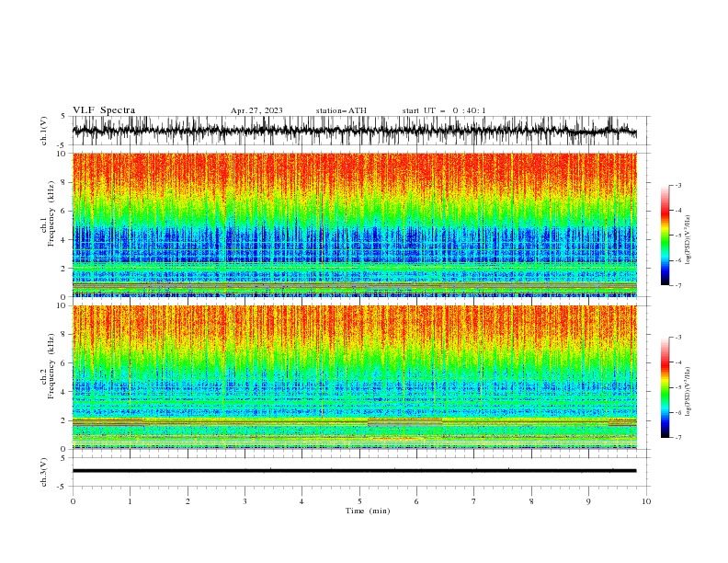728x563 pixels.
Task: Click the "8" kHz tick on ch.2 axis
Action: [63, 335]
